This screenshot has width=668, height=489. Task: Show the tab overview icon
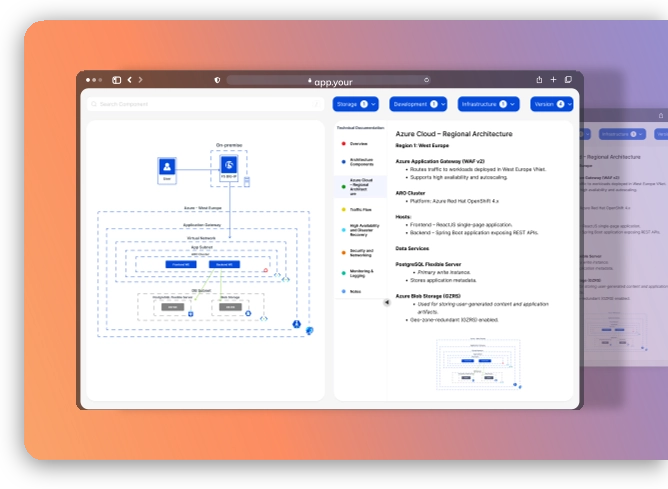(x=568, y=80)
